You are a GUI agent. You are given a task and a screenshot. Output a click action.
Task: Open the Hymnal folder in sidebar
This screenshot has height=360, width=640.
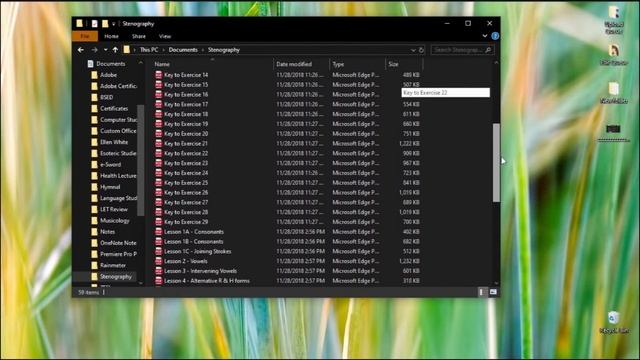click(110, 187)
